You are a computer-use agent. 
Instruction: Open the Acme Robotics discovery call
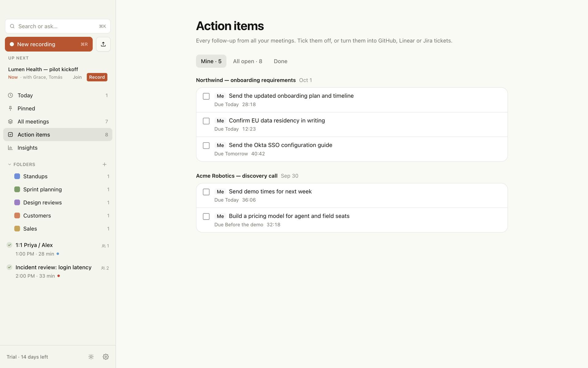[x=236, y=176]
